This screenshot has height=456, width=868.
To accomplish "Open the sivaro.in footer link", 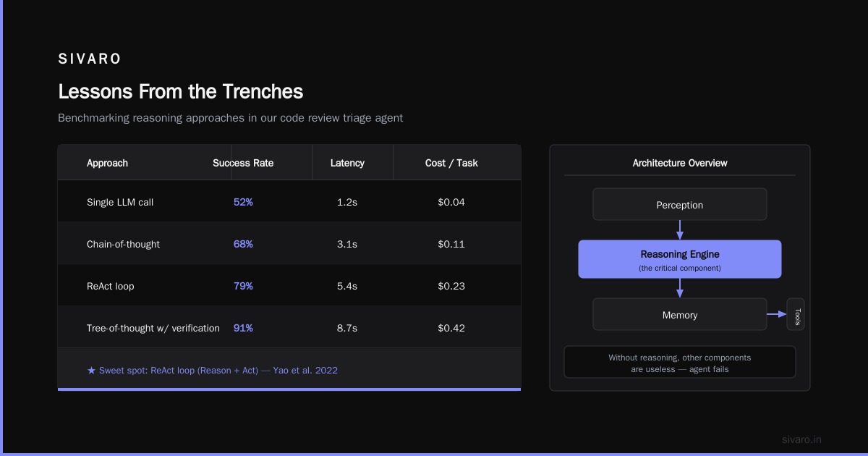I will pyautogui.click(x=802, y=439).
